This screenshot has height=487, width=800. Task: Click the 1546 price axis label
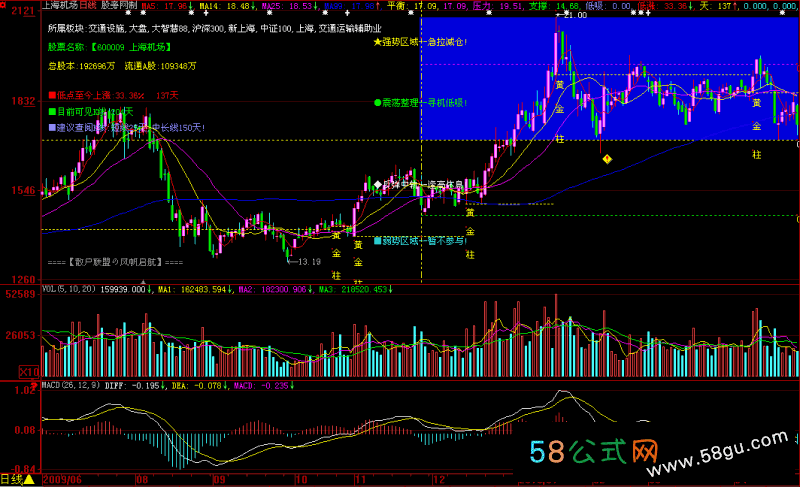point(23,191)
